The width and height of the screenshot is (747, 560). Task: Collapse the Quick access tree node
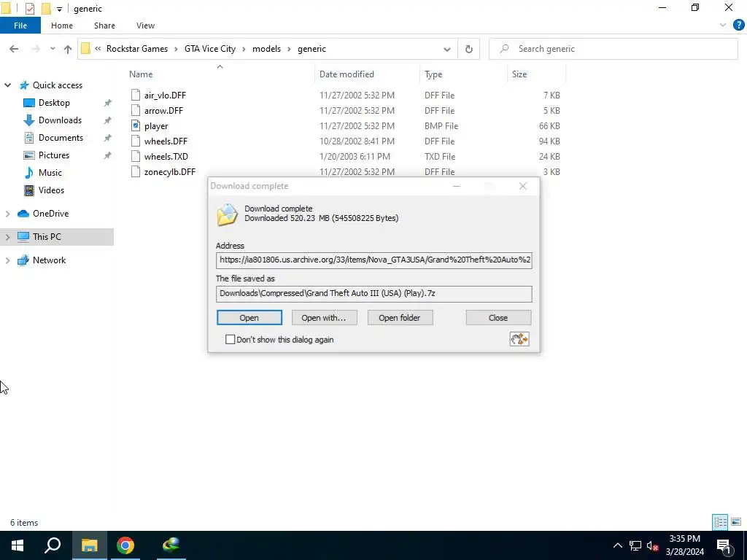(7, 85)
